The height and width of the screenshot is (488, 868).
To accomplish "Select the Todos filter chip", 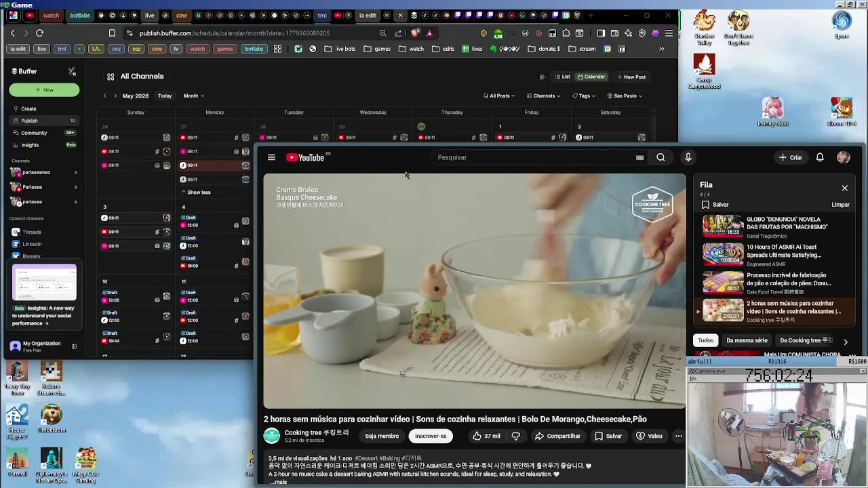I will 706,340.
